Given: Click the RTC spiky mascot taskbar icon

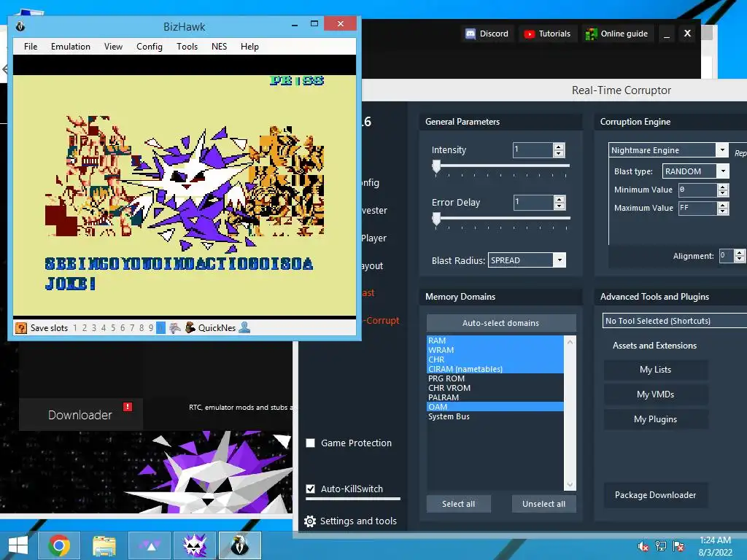Looking at the screenshot, I should (195, 545).
